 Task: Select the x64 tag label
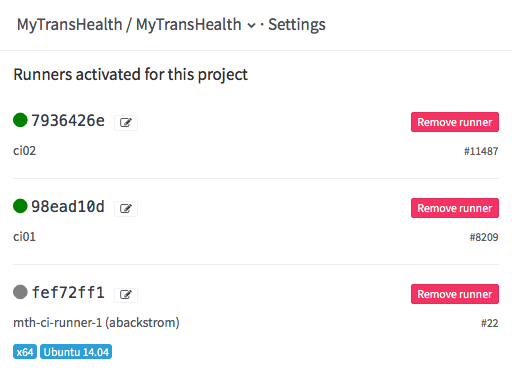[25, 352]
